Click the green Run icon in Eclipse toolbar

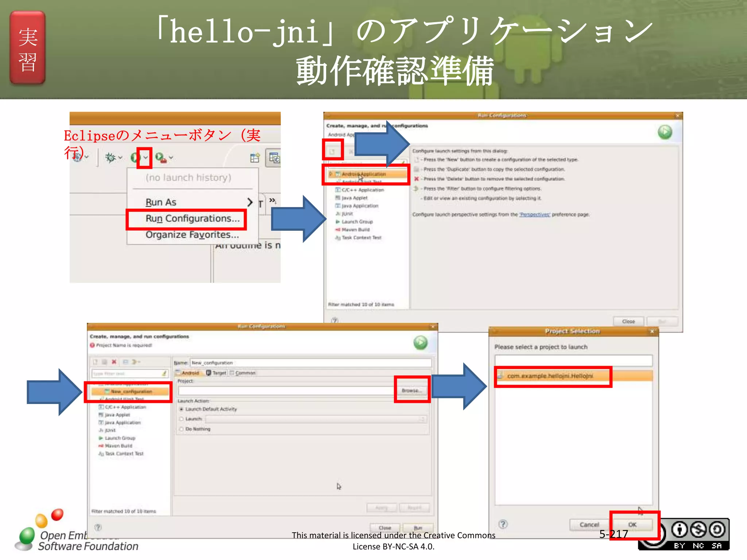point(135,157)
